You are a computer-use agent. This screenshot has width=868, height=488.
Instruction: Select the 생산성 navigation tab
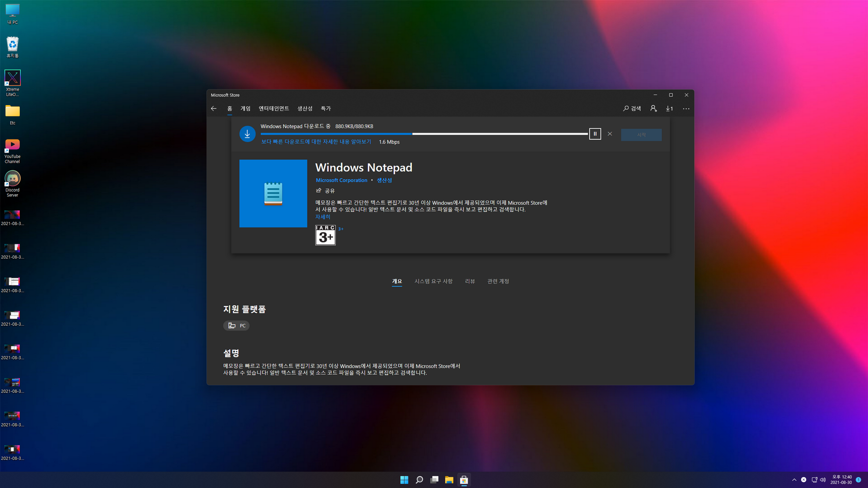(305, 108)
